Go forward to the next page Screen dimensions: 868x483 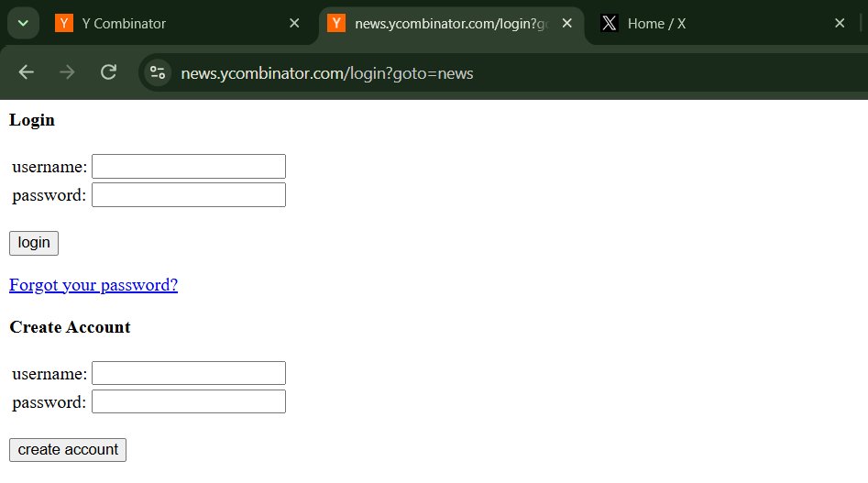(x=67, y=72)
